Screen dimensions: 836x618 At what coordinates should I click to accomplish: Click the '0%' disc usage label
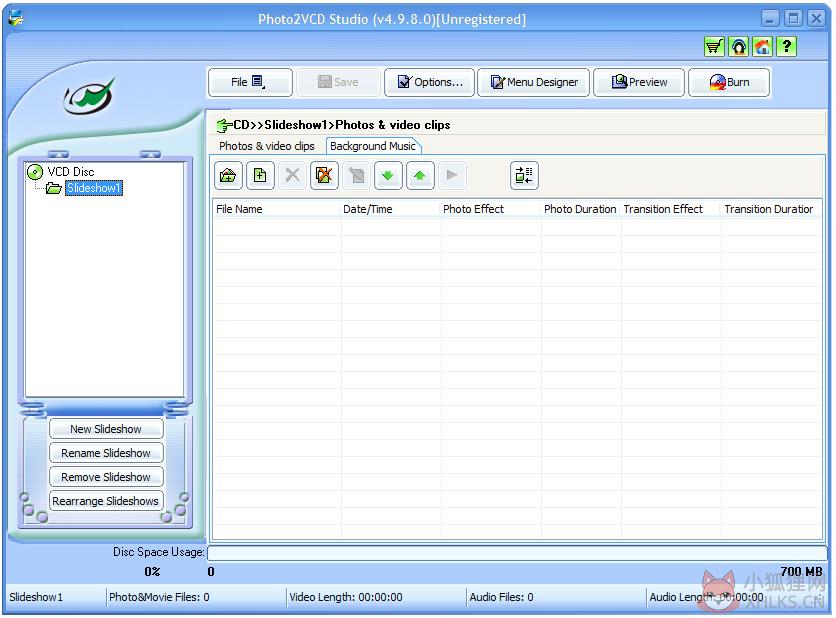click(152, 572)
